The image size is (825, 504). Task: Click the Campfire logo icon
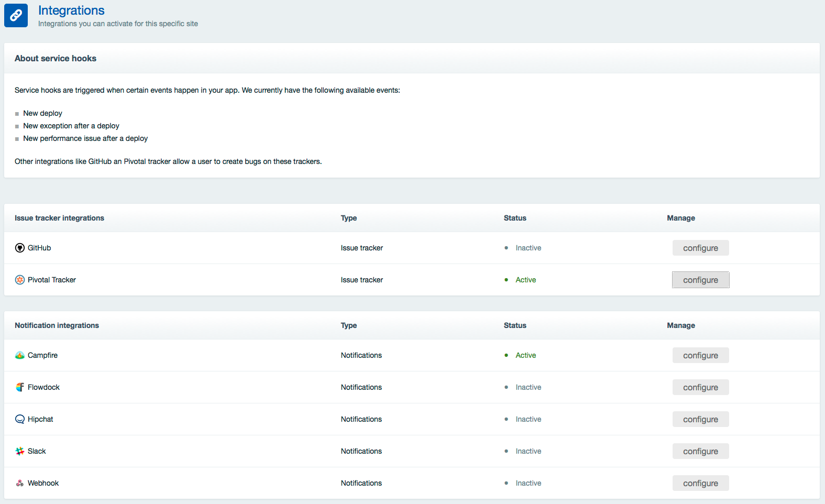[x=20, y=355]
